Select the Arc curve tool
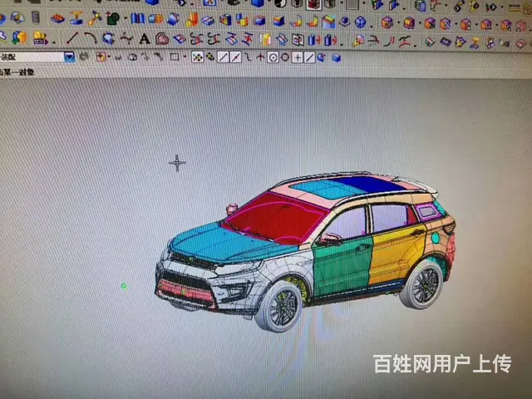 pos(90,38)
